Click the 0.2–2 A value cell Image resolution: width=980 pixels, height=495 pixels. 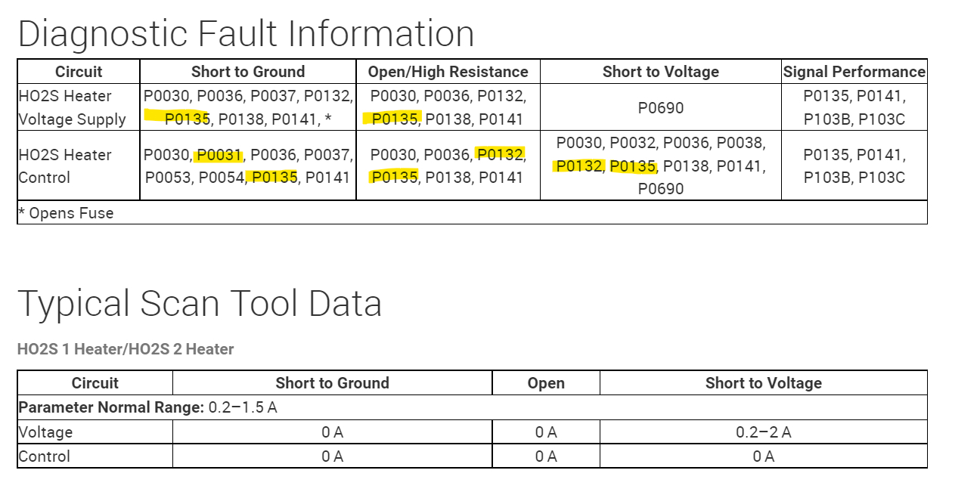(x=763, y=432)
